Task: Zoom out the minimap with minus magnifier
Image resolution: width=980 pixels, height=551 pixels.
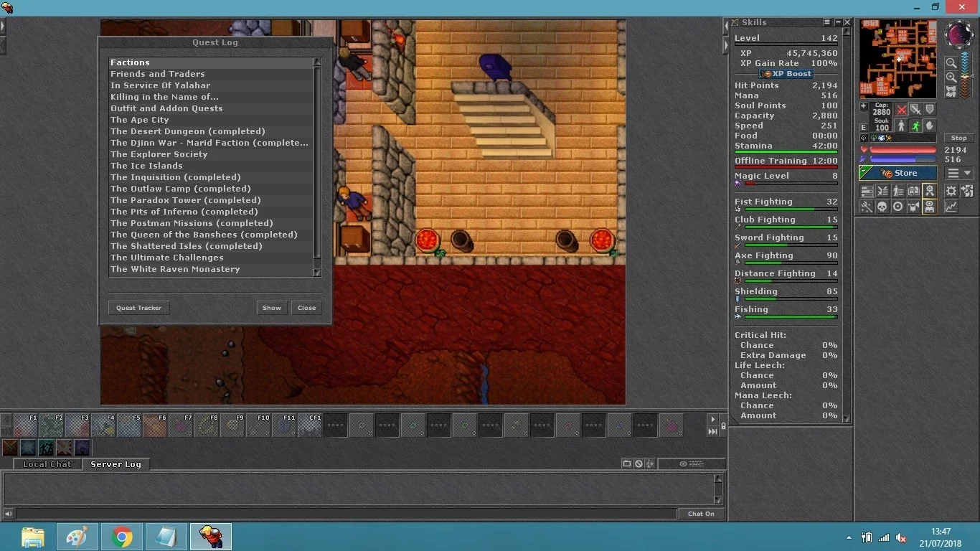Action: (951, 63)
